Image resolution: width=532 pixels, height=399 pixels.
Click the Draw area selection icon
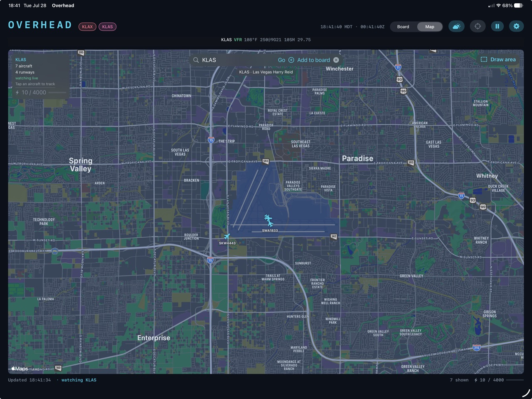tap(484, 59)
